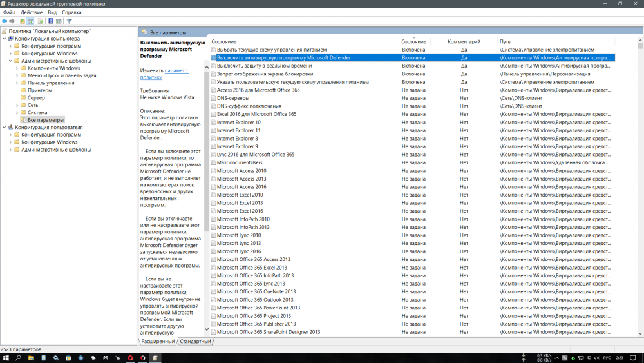Select Microsoft Office 365 Outlook 2013 row

(412, 300)
